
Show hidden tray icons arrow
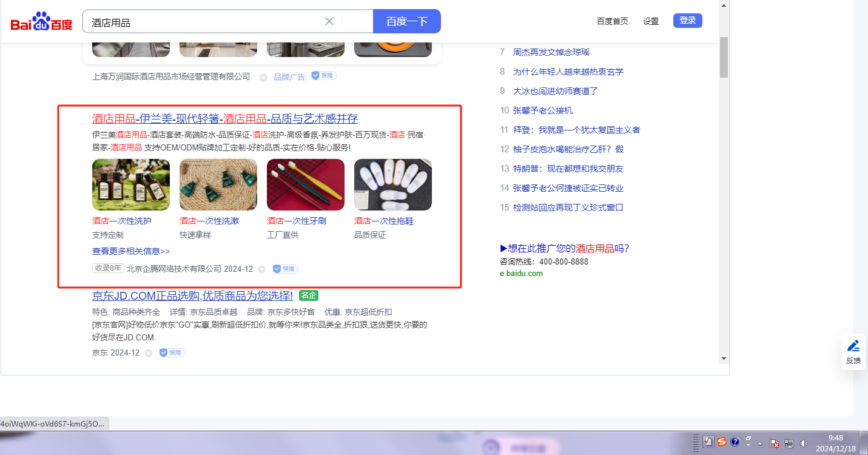click(x=760, y=443)
